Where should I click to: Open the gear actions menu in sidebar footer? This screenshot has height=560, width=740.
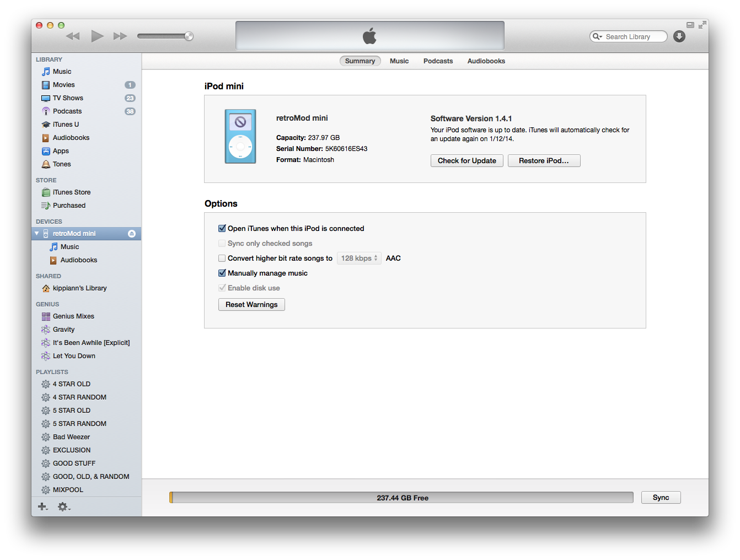64,507
